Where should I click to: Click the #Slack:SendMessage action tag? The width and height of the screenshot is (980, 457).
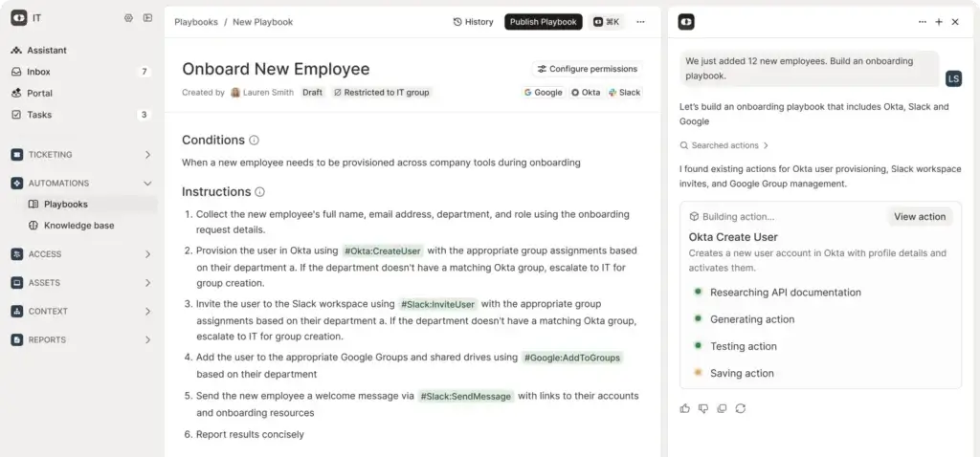[466, 396]
